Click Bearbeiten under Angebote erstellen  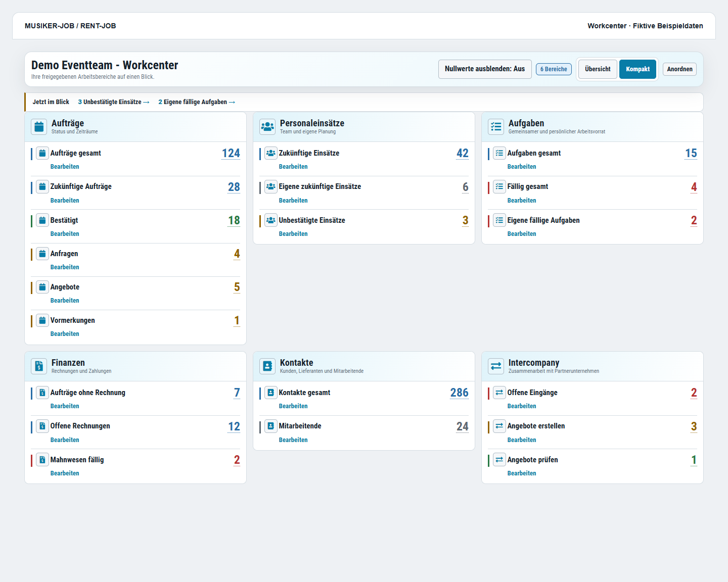pos(522,440)
